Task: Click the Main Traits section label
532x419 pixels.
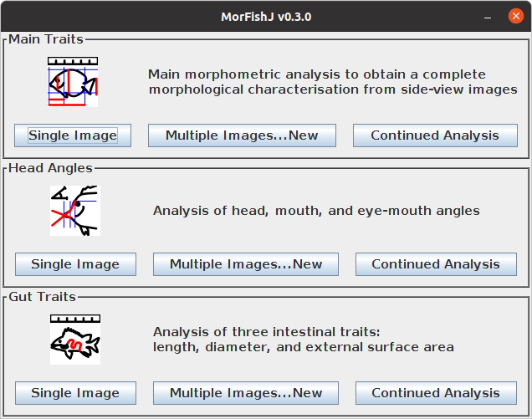Action: point(46,38)
